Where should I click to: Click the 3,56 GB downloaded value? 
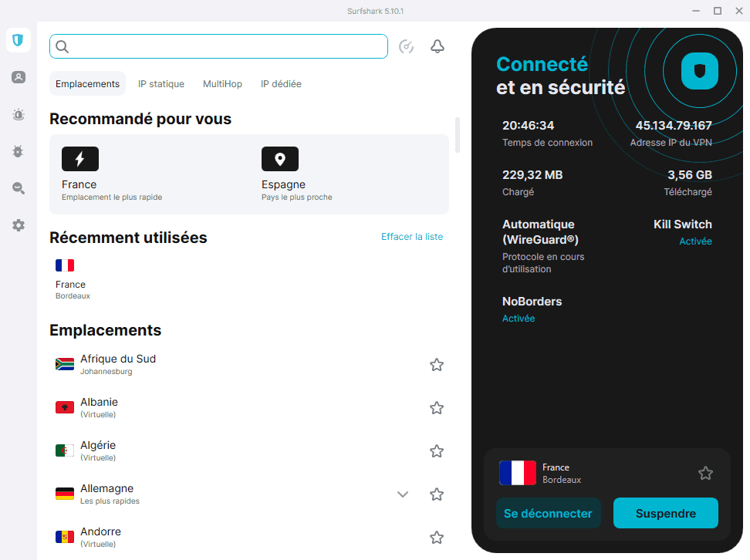point(690,175)
